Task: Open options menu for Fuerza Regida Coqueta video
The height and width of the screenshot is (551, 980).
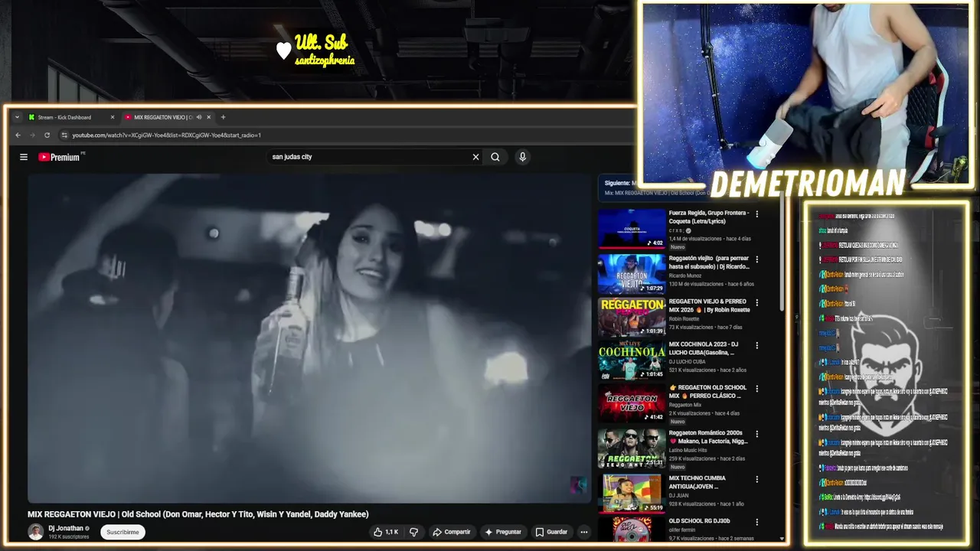Action: pyautogui.click(x=757, y=214)
